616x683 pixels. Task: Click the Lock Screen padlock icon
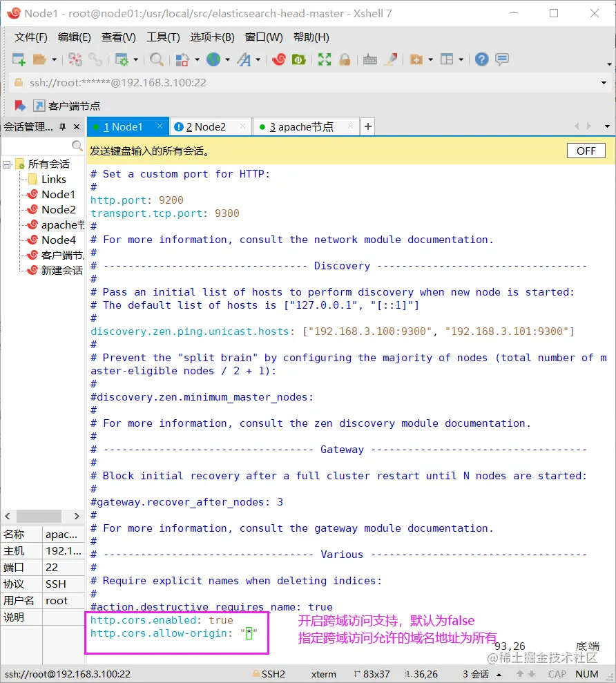pyautogui.click(x=345, y=59)
